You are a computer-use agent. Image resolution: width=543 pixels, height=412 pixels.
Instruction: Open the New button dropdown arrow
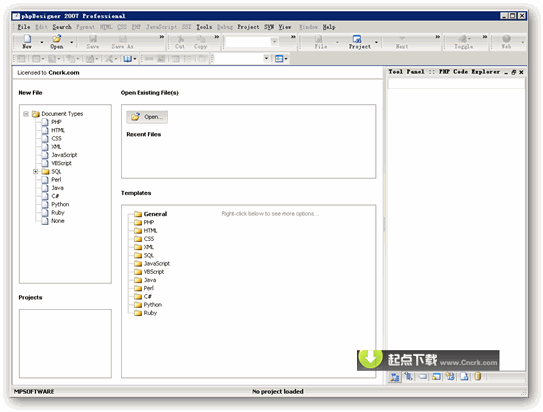[42, 42]
